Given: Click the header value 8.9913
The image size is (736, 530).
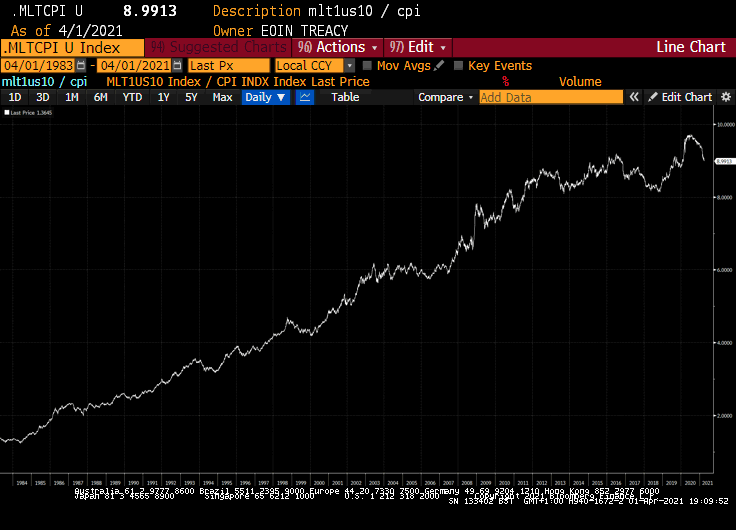Looking at the screenshot, I should (150, 11).
